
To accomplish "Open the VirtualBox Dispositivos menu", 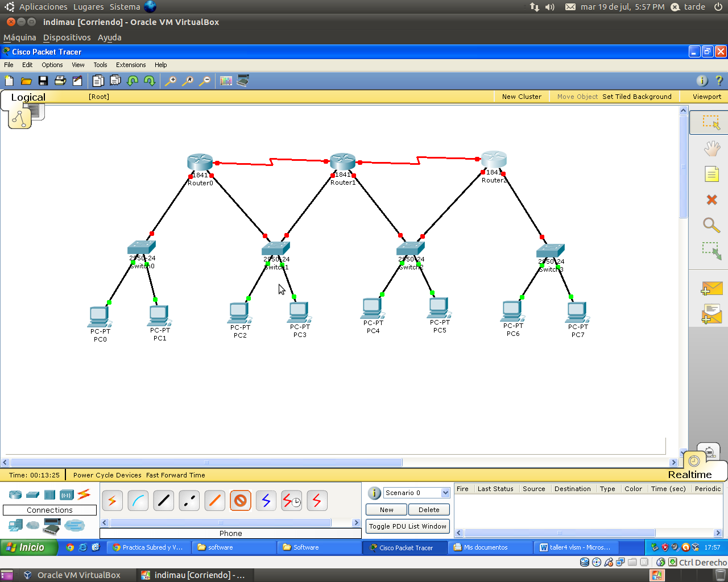I will pyautogui.click(x=67, y=38).
